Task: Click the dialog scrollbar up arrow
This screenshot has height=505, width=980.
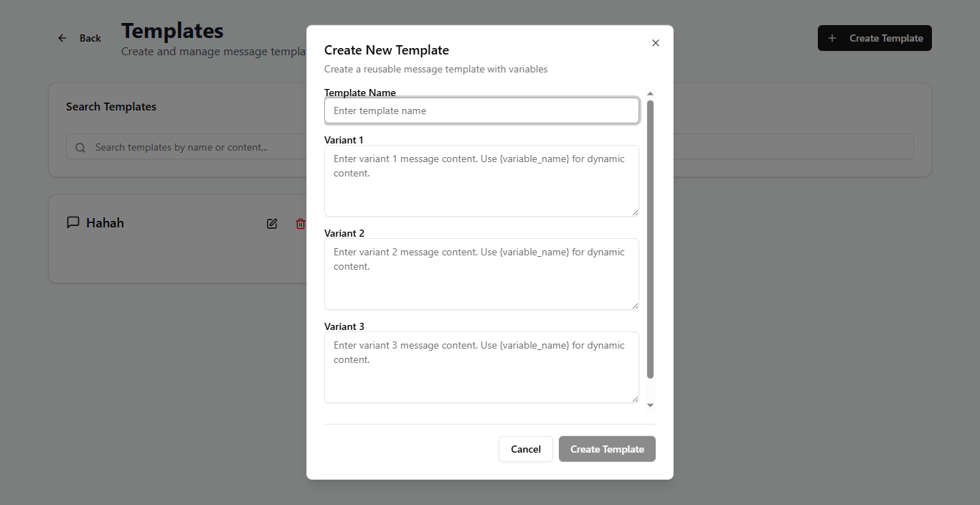Action: pos(650,93)
